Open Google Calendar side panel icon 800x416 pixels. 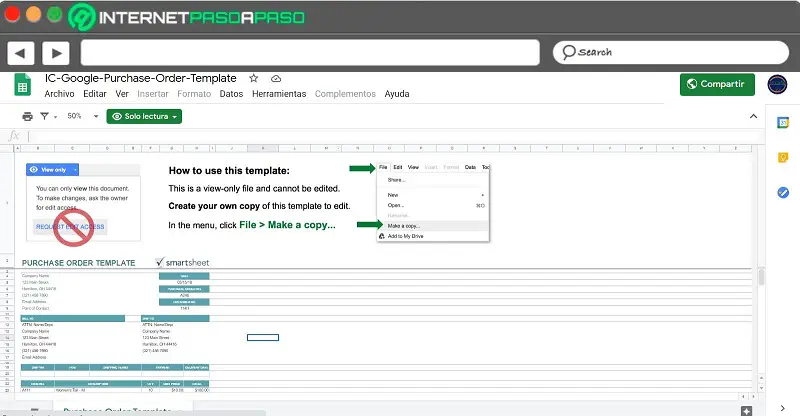click(x=783, y=123)
